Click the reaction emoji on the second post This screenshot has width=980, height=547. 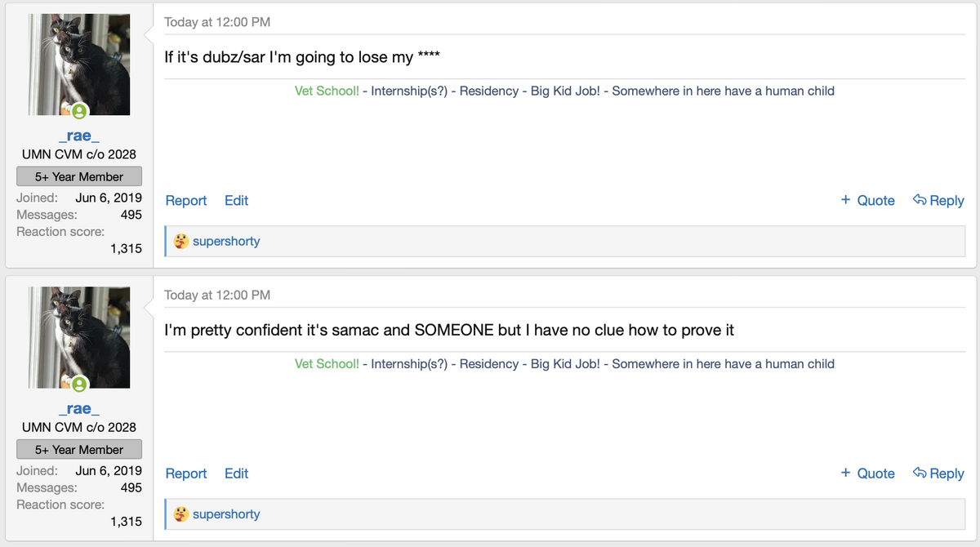[181, 514]
